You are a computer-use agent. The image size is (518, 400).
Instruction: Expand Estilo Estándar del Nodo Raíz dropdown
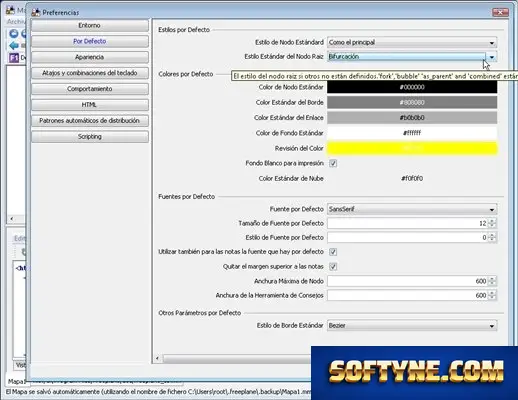tap(412, 57)
